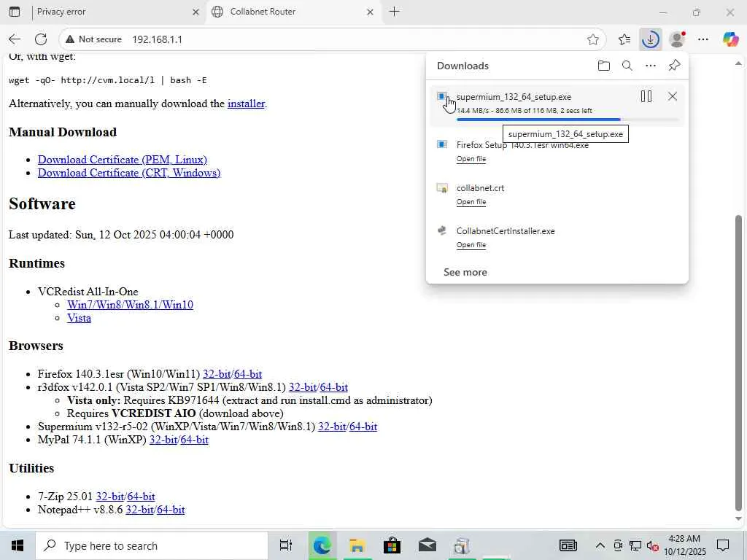Open file for CollabnetCertInstaller.exe

[471, 245]
